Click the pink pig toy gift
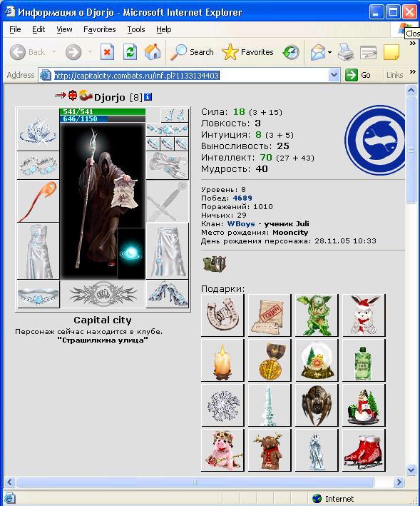420x506 pixels. 222,450
